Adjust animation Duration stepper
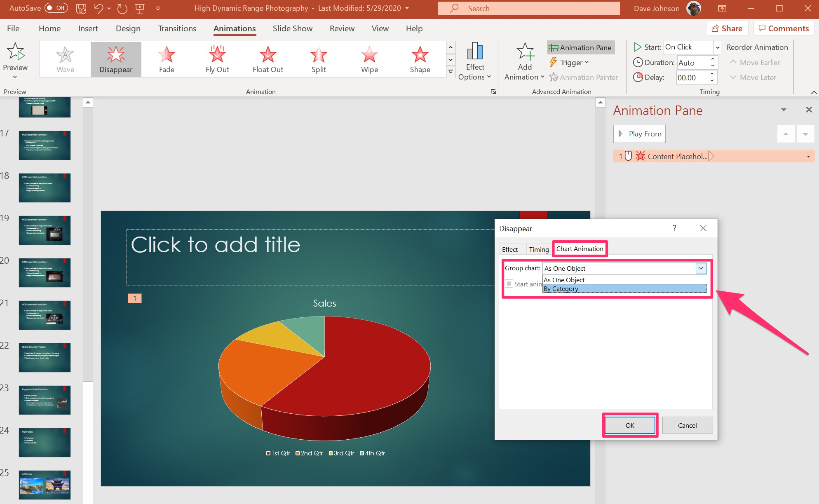 pyautogui.click(x=714, y=62)
